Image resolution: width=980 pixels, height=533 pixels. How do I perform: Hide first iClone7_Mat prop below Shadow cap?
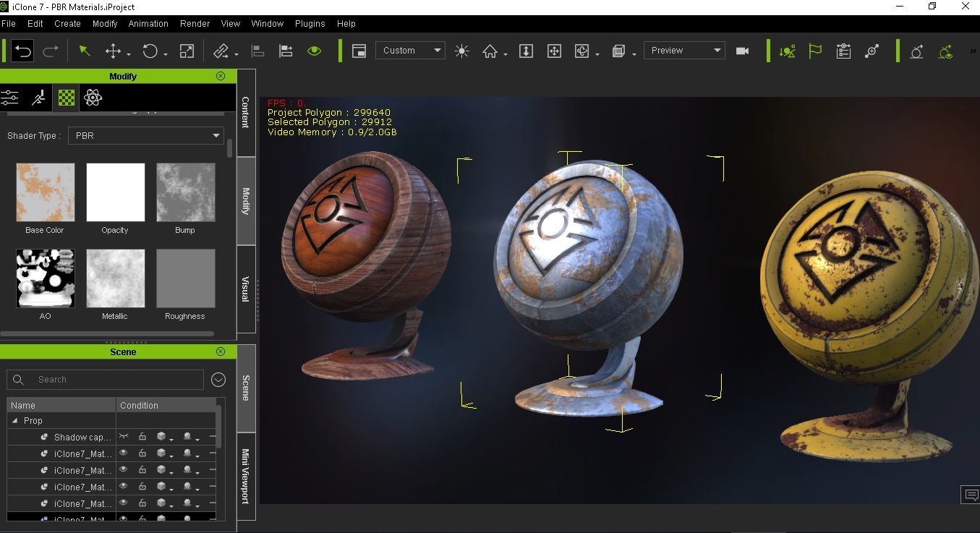[124, 453]
